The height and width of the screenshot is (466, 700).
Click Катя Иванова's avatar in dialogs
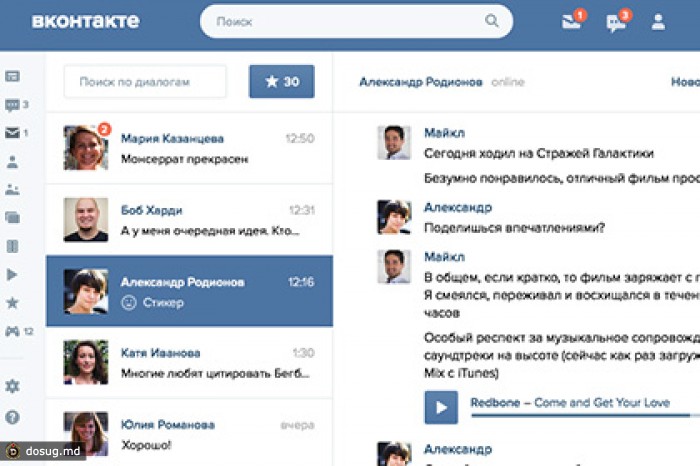pyautogui.click(x=86, y=362)
